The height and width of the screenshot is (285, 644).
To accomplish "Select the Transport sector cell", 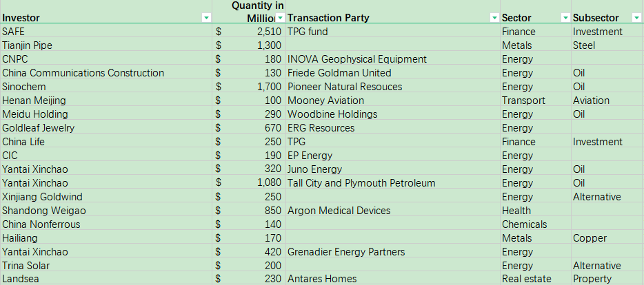I will click(x=523, y=101).
